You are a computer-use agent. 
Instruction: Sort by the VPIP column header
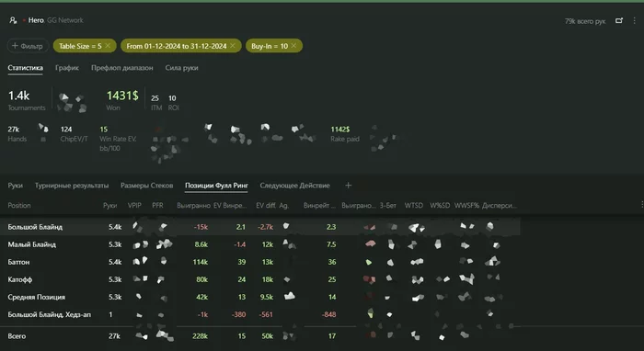pyautogui.click(x=134, y=206)
